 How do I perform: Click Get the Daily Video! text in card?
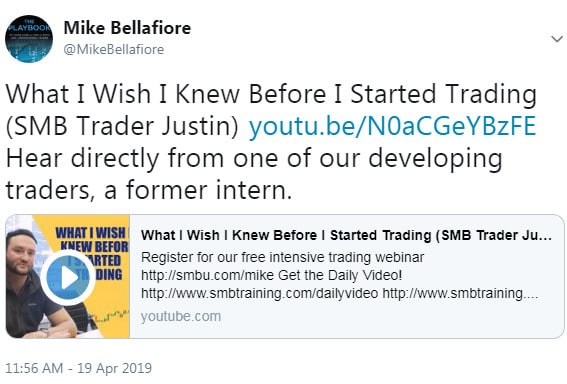click(340, 276)
